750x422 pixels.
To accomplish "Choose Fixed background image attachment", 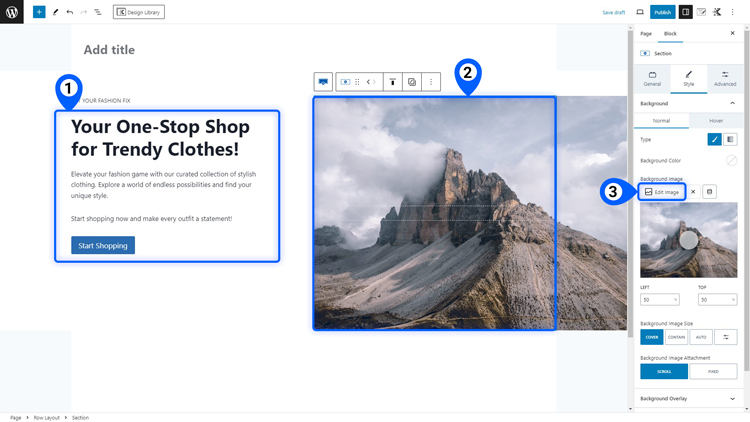I will tap(713, 371).
